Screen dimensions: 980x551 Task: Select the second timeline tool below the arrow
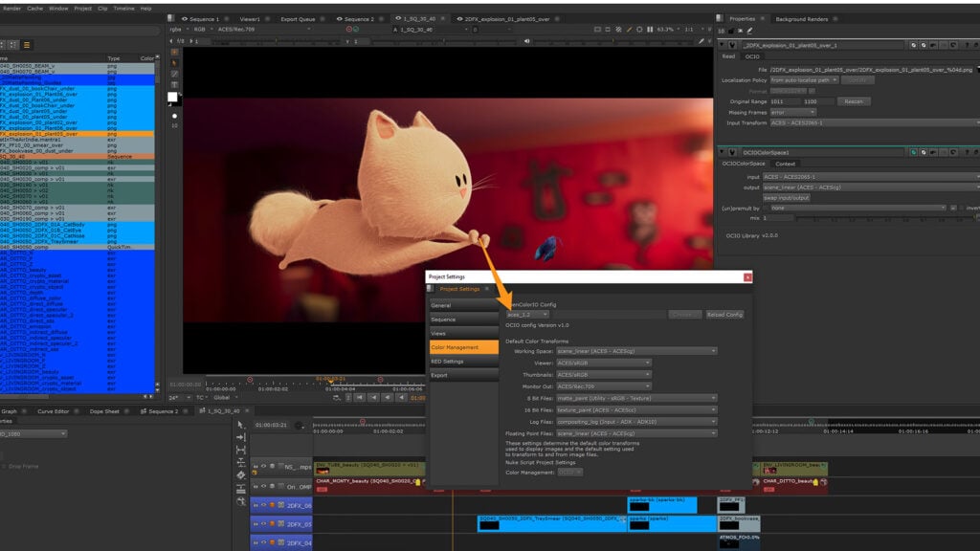click(240, 437)
